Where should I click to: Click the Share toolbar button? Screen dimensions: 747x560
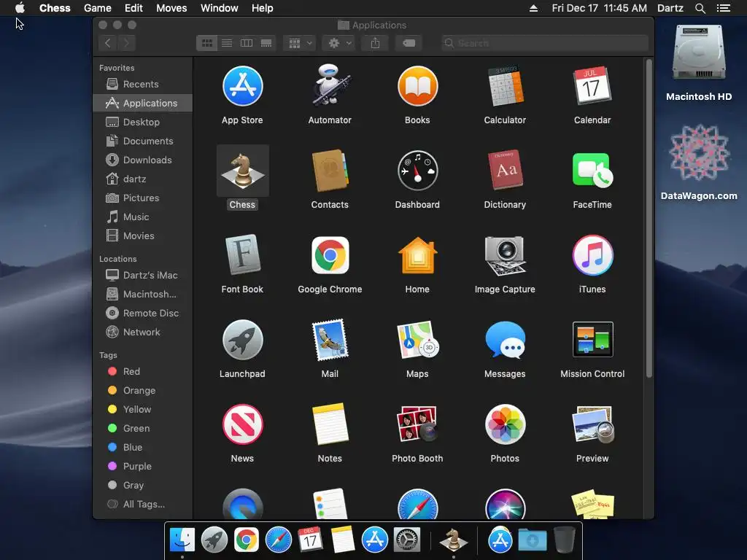coord(376,43)
